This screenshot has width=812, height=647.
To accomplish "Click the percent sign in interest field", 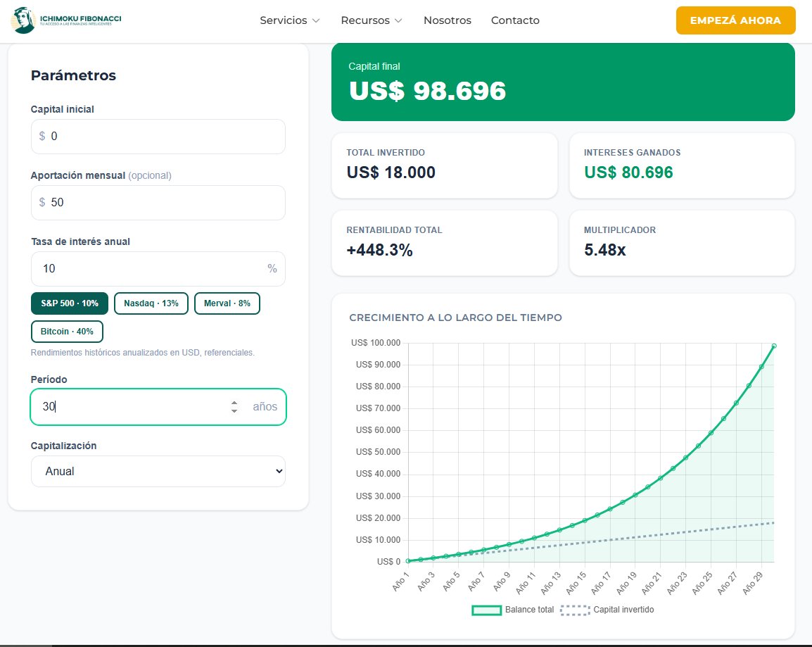I will pos(272,268).
